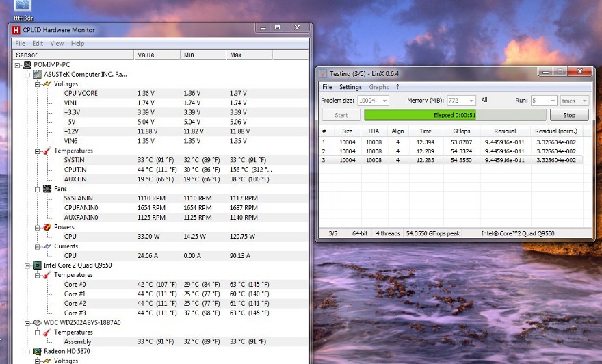
Task: Click the Radeon HD 5870 card icon
Action: [37, 351]
